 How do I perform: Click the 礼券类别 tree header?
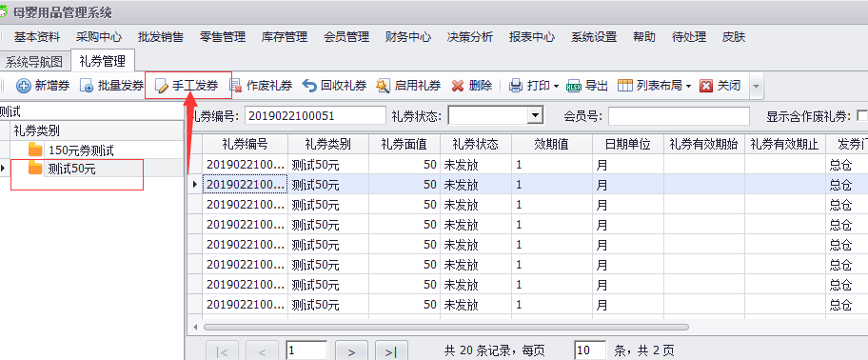[x=96, y=130]
